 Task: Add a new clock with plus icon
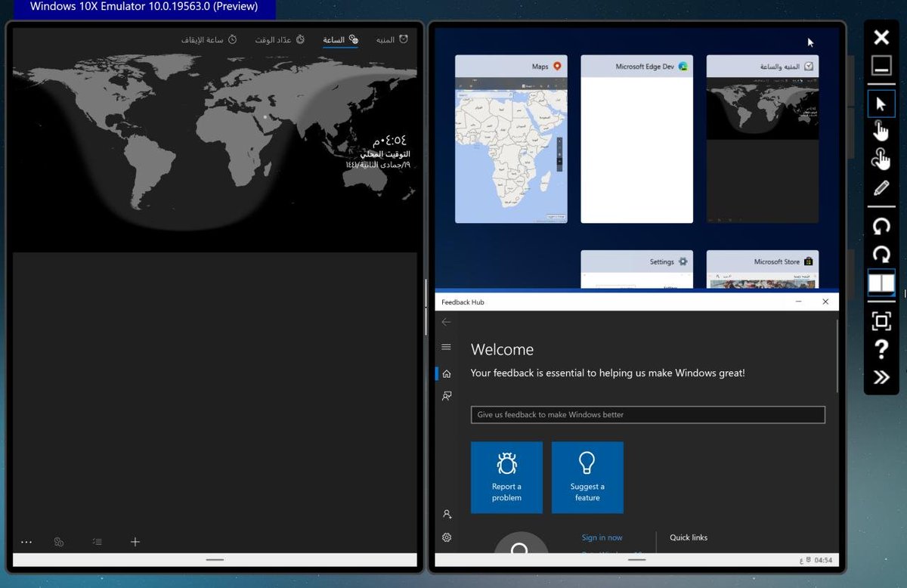[x=135, y=542]
